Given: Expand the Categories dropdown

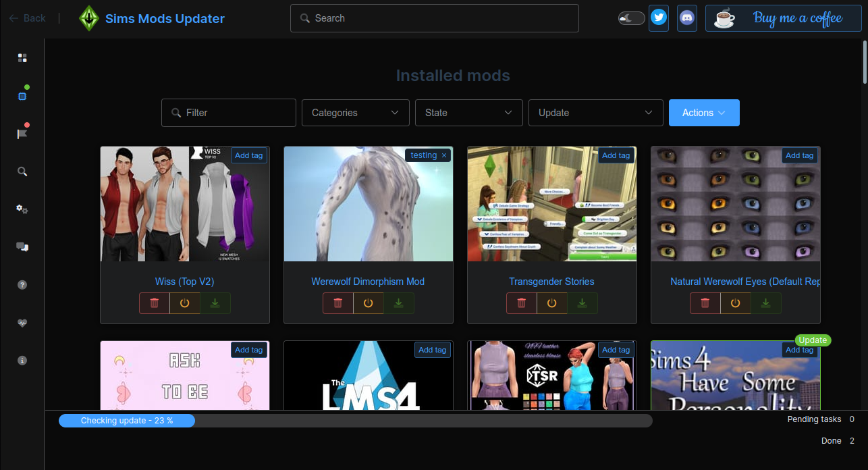Looking at the screenshot, I should 355,113.
